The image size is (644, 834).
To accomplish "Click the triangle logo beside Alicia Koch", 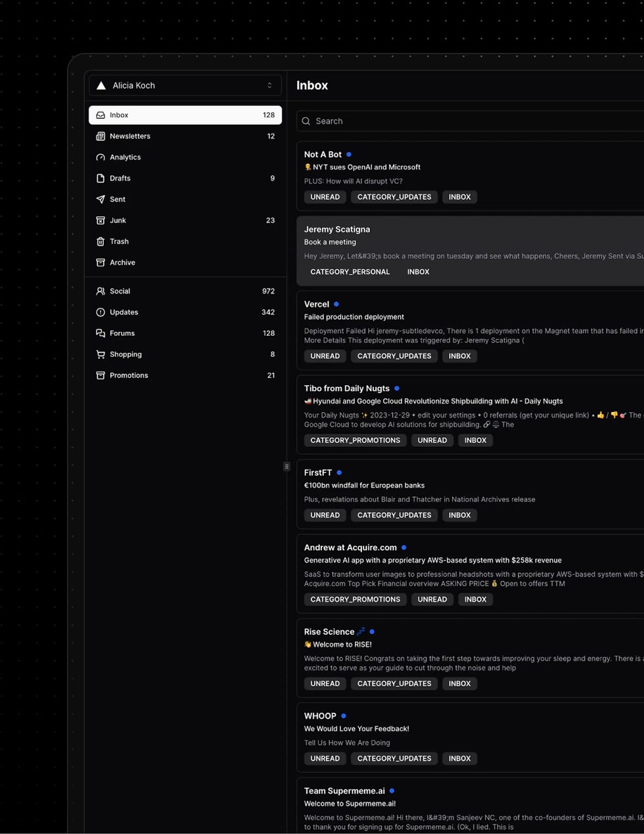I will coord(101,85).
